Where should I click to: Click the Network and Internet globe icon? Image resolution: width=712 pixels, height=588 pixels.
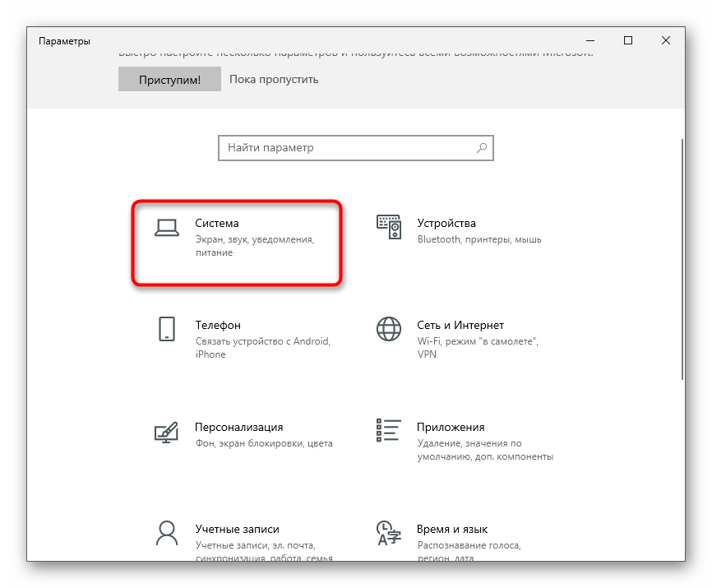point(388,329)
